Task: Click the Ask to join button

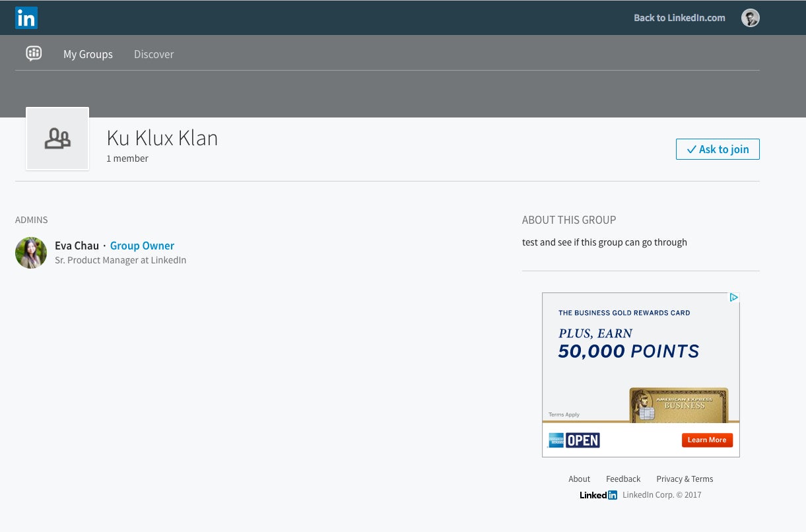Action: pyautogui.click(x=718, y=149)
